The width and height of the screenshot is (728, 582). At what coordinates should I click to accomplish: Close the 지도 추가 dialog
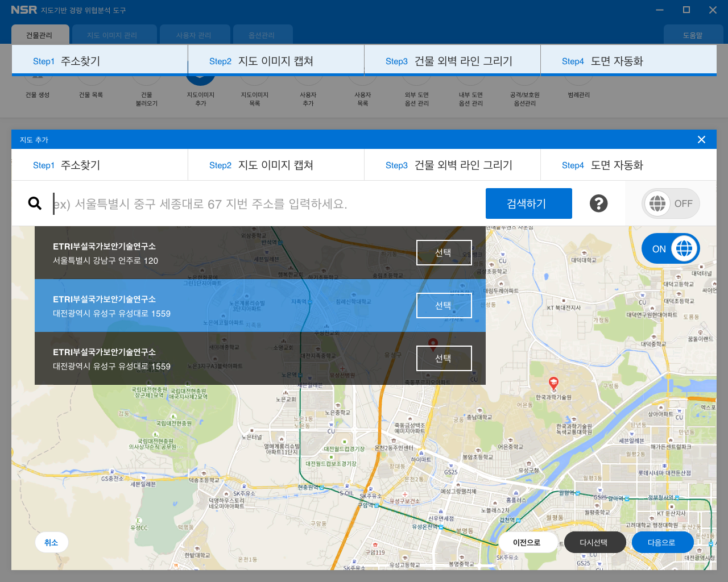click(701, 139)
